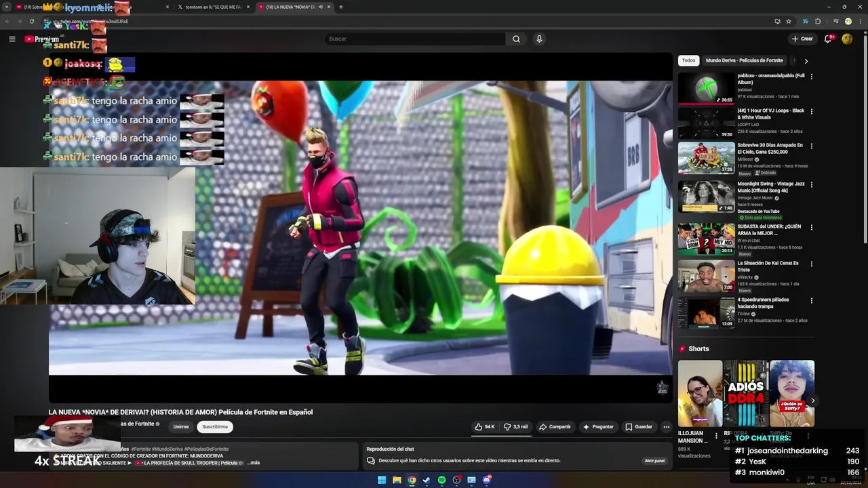
Task: Bookmark this page with the star
Action: click(789, 21)
